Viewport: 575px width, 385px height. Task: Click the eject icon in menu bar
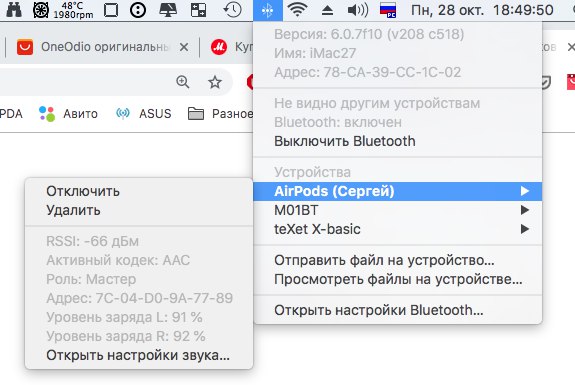point(327,10)
